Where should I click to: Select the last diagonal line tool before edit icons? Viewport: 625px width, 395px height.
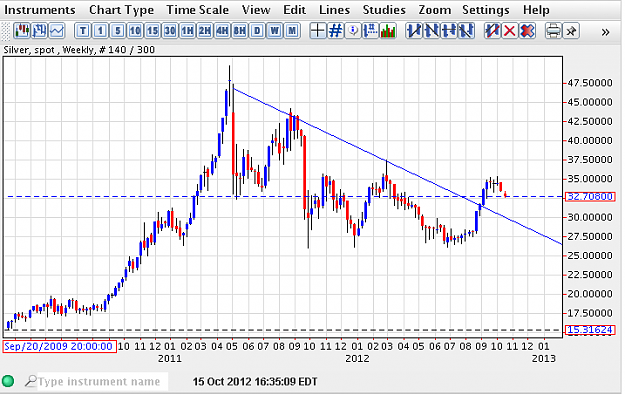466,31
